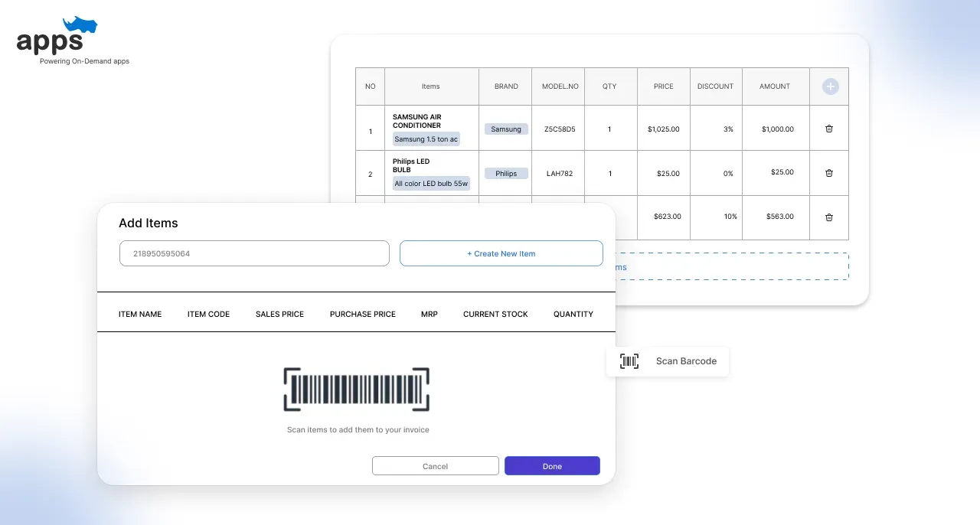Image resolution: width=980 pixels, height=525 pixels.
Task: Click the AMOUNT column header
Action: click(x=775, y=86)
